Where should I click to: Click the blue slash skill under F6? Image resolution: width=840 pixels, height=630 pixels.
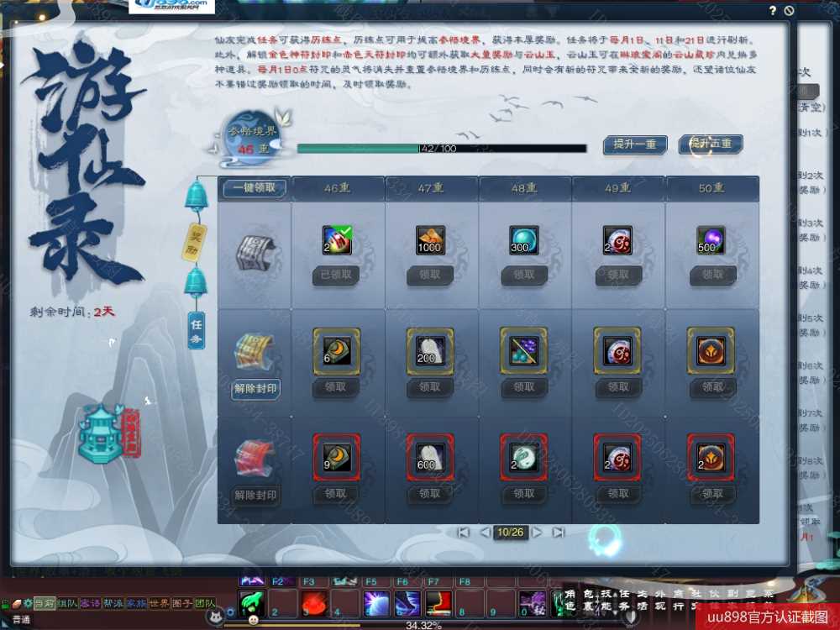(407, 603)
